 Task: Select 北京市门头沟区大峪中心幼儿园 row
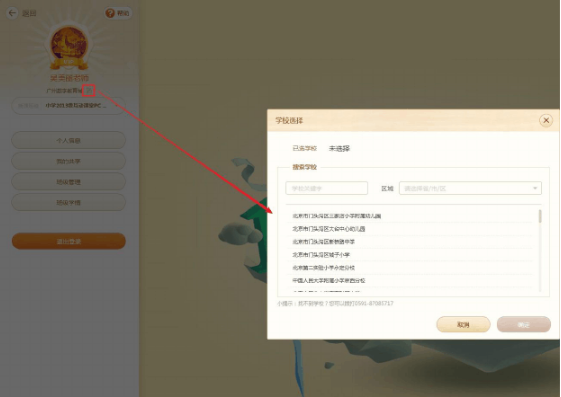411,229
